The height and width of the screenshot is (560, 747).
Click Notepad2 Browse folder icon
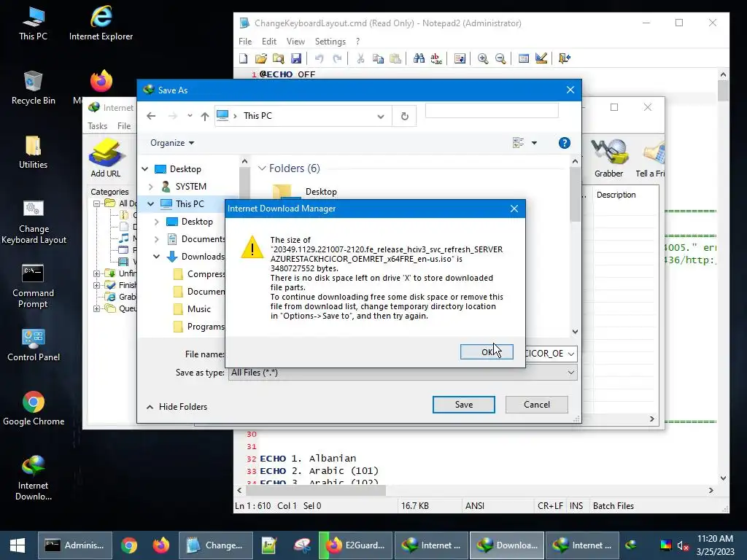[x=278, y=58]
